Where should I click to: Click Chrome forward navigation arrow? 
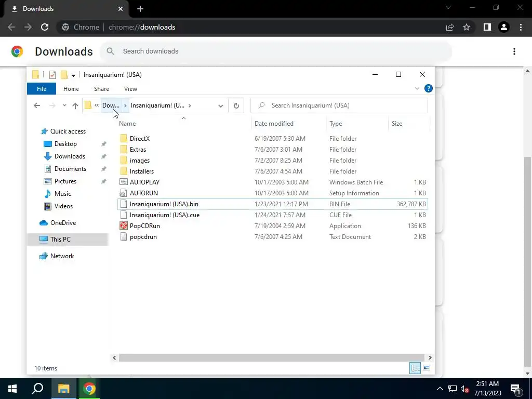point(28,27)
